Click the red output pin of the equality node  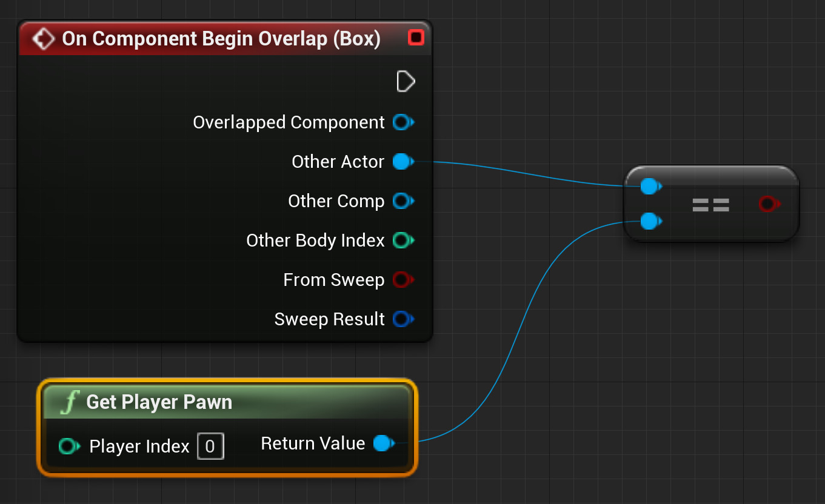[769, 204]
